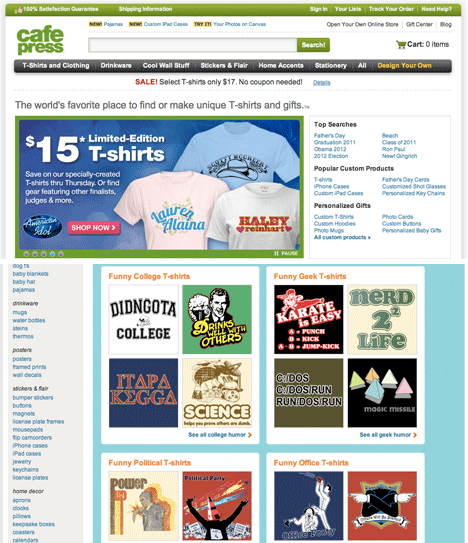Screen dimensions: 468x543
Task: Click the American Idol logo badge
Action: (x=42, y=226)
